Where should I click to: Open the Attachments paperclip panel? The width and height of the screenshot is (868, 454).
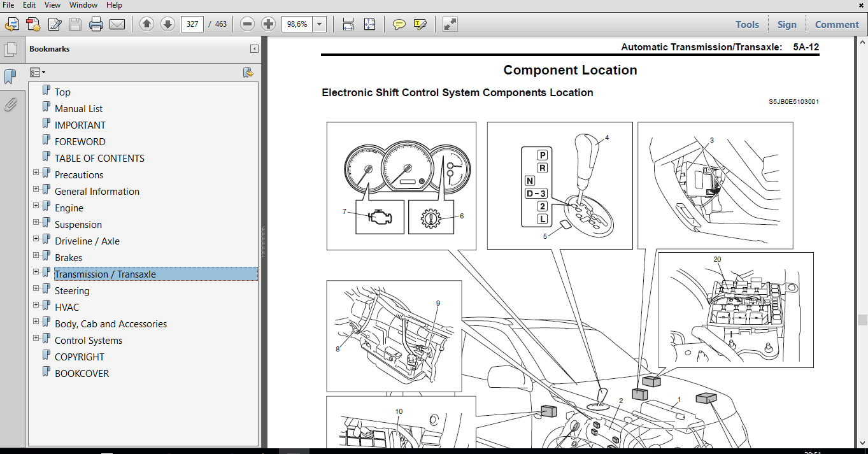(x=11, y=104)
